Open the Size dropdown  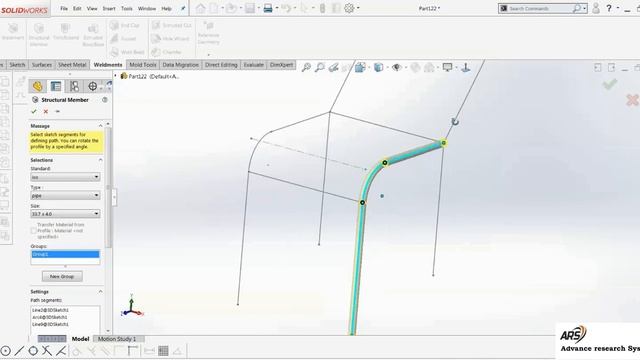(x=65, y=214)
